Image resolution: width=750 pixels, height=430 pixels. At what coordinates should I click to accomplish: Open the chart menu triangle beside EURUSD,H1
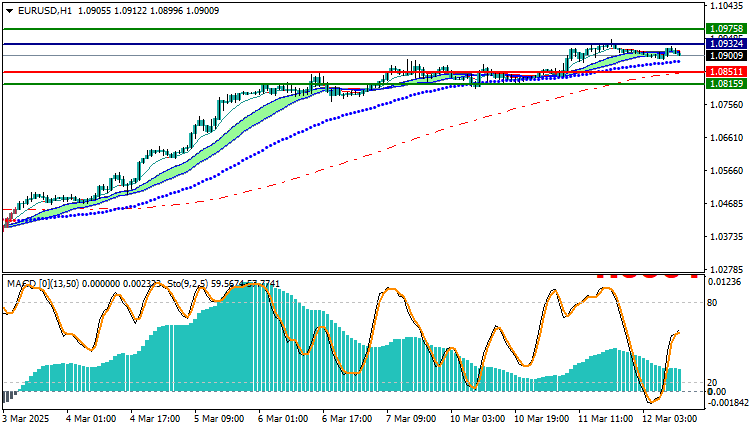pos(10,11)
